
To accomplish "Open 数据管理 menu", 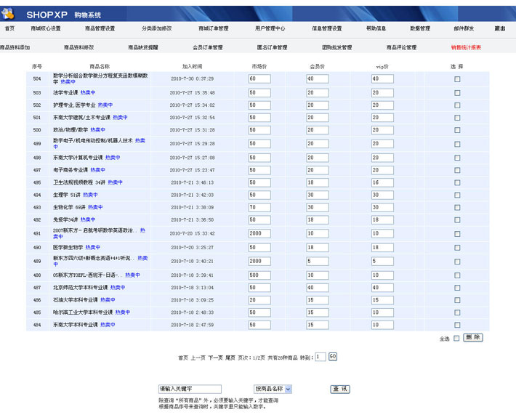I will click(x=420, y=28).
